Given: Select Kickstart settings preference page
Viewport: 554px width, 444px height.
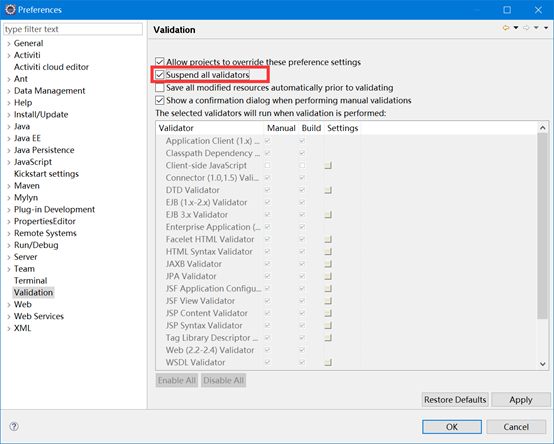Looking at the screenshot, I should (46, 174).
